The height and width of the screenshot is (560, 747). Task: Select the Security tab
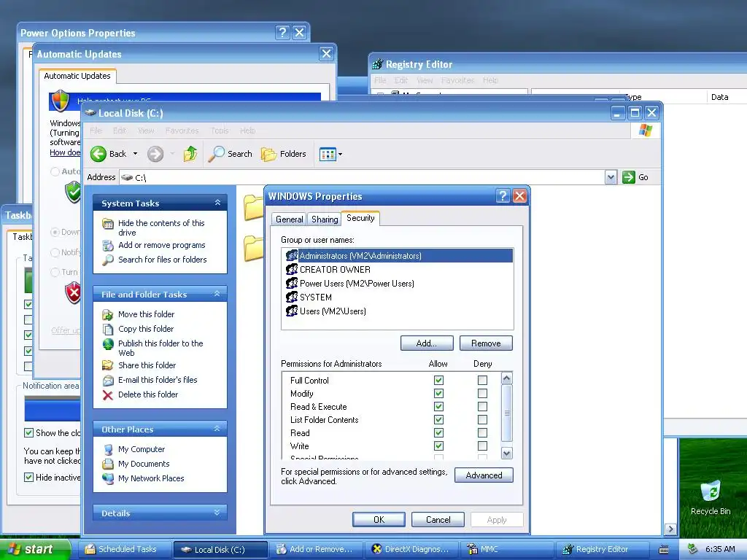[x=360, y=217]
